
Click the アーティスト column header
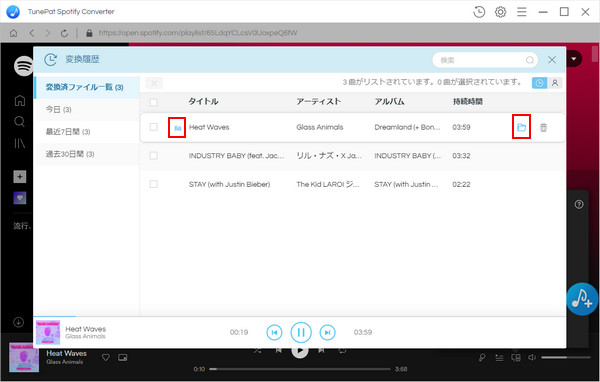coord(318,101)
